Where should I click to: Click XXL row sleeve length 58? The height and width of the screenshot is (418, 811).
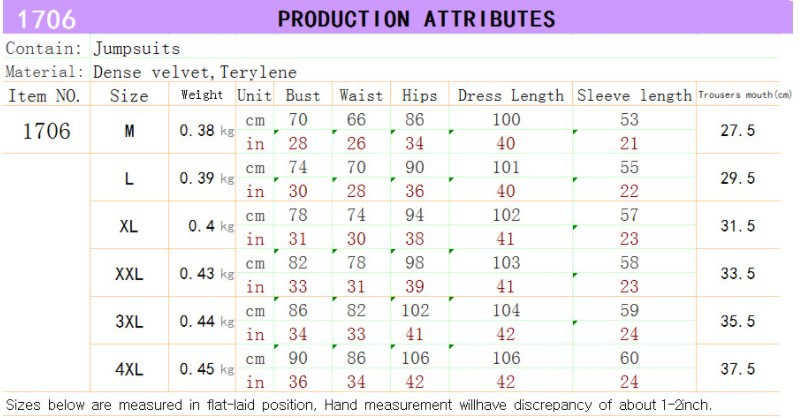pos(629,262)
